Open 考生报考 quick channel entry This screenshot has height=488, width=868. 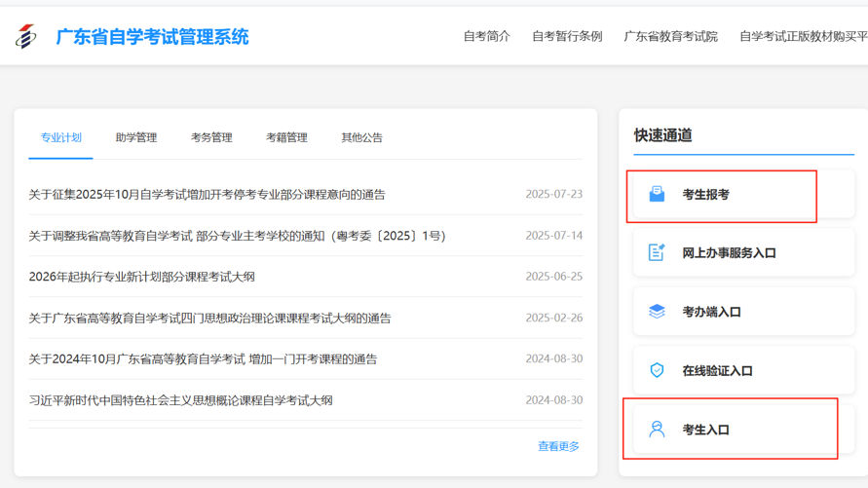point(743,194)
